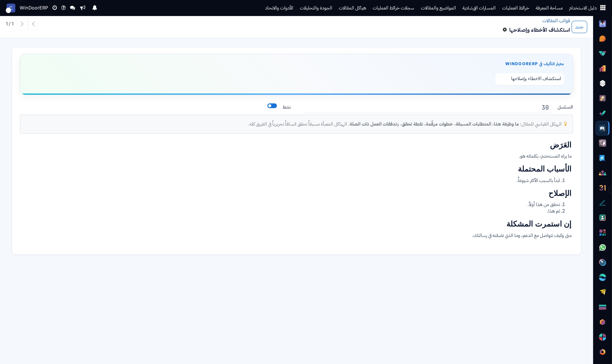
Task: Open the teal handshake CRM app
Action: (602, 54)
